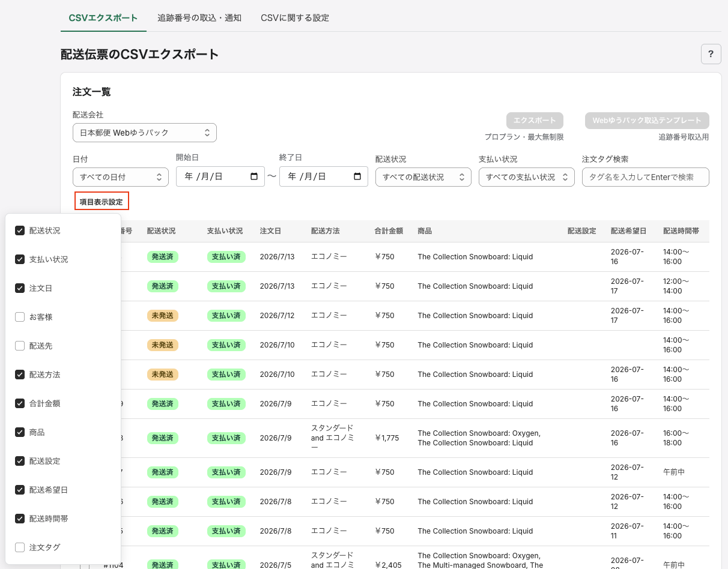728x569 pixels.
Task: Click the 商品 column header
Action: pyautogui.click(x=425, y=231)
